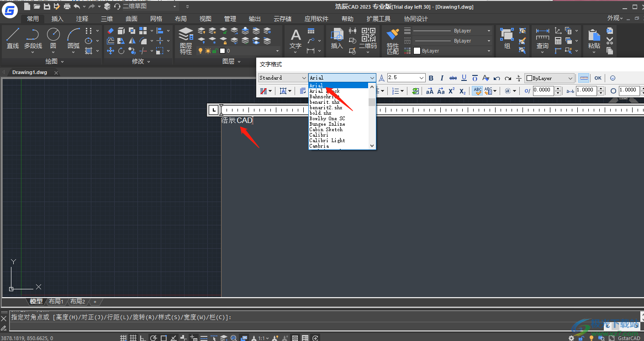Toggle the layer 0 lightbulb on/off

(x=200, y=51)
